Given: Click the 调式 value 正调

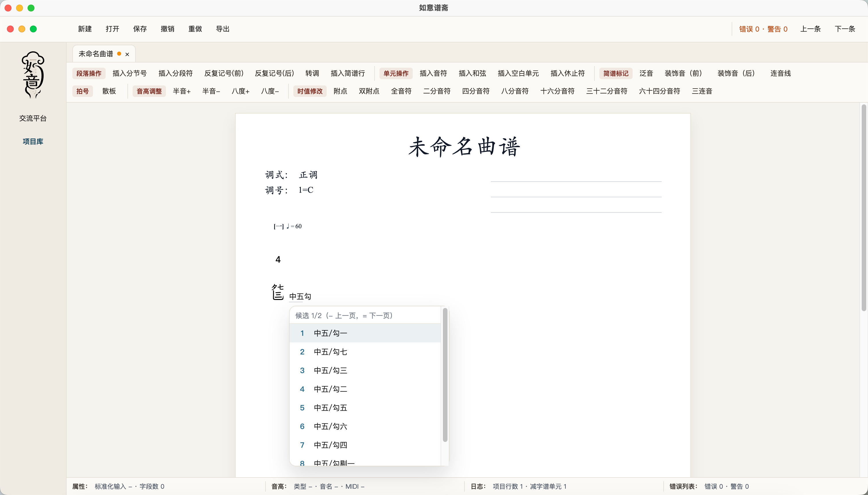Looking at the screenshot, I should pos(308,175).
